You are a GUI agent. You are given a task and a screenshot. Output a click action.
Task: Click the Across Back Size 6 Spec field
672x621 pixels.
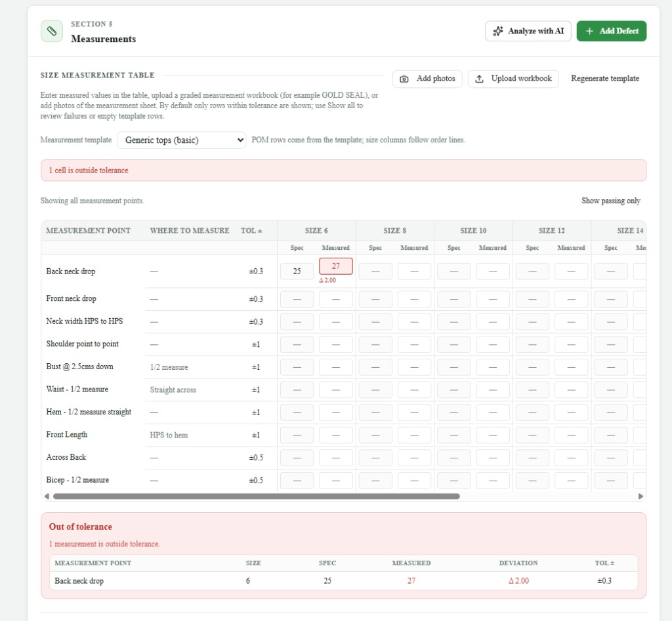(297, 458)
